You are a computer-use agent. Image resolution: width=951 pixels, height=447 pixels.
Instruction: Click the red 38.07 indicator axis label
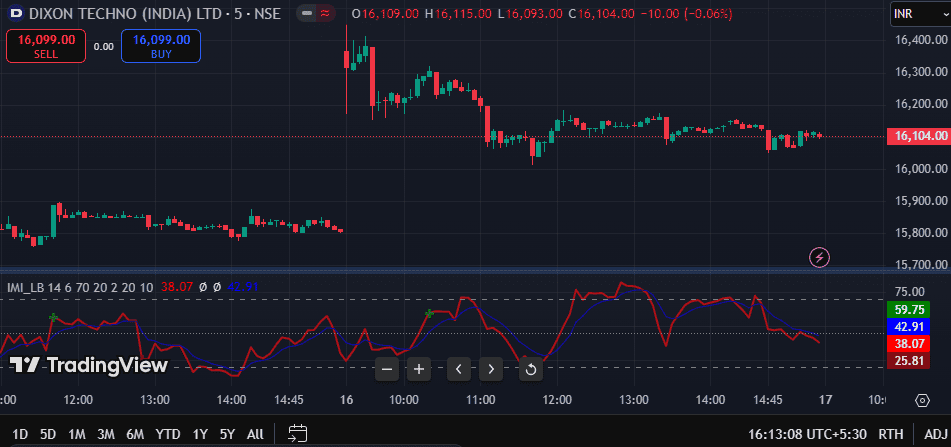click(909, 343)
